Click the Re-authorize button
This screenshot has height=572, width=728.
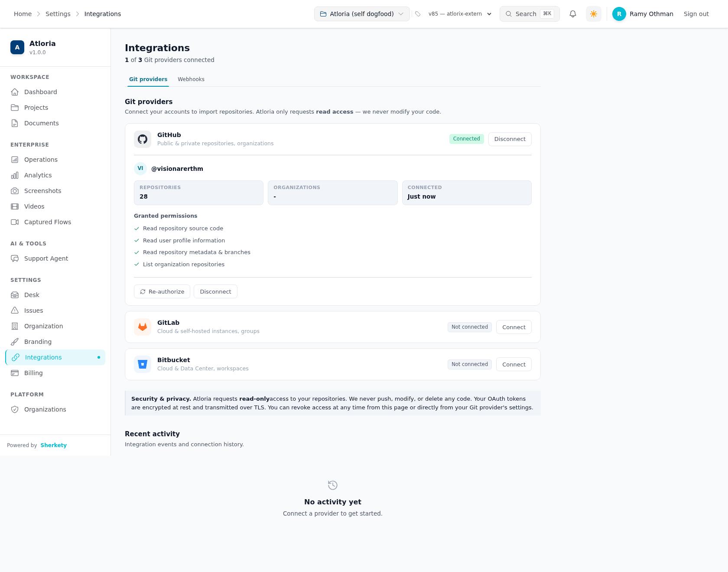click(162, 291)
